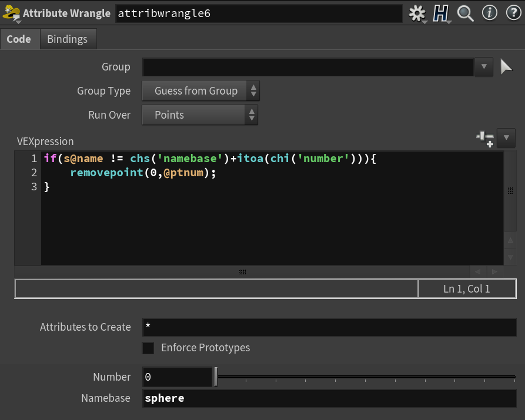Open the question mark help icon
This screenshot has width=525, height=420.
[514, 13]
